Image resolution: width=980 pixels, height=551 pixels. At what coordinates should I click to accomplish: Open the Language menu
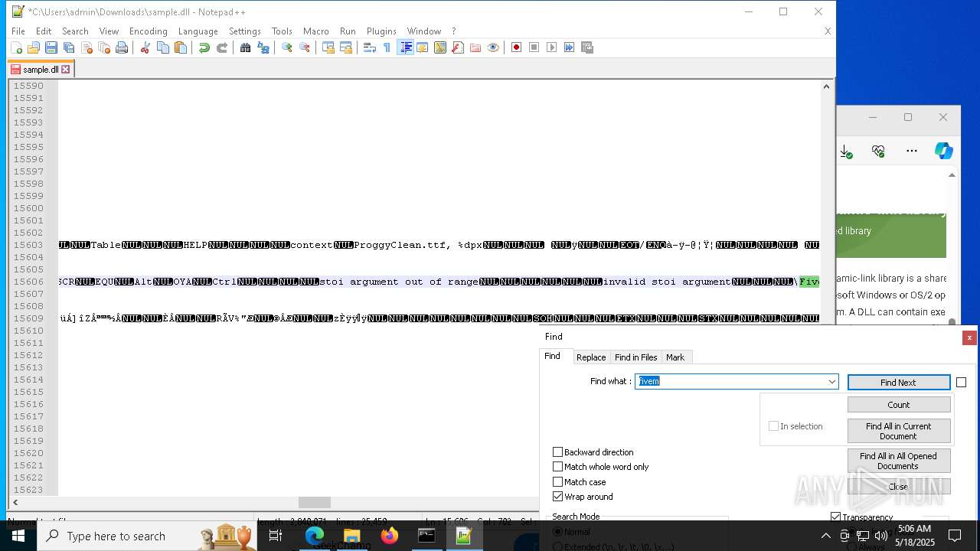(198, 31)
